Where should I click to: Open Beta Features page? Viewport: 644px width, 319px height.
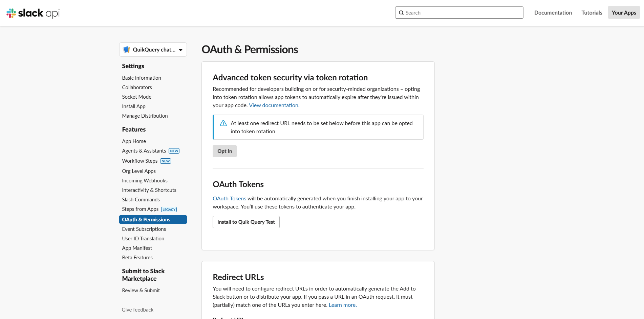coord(137,258)
